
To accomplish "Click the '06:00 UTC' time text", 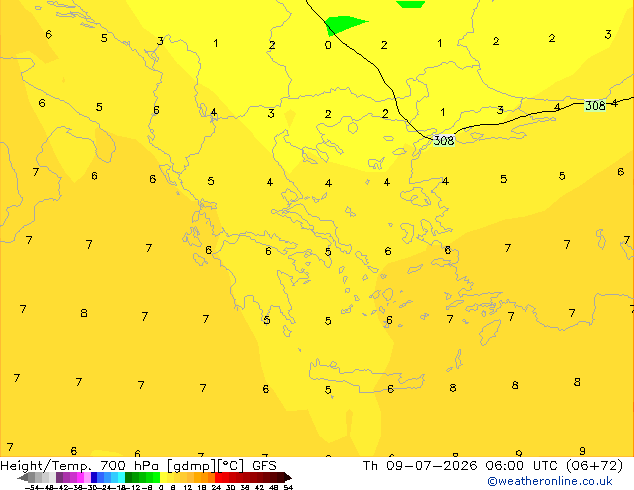I will pyautogui.click(x=522, y=466).
